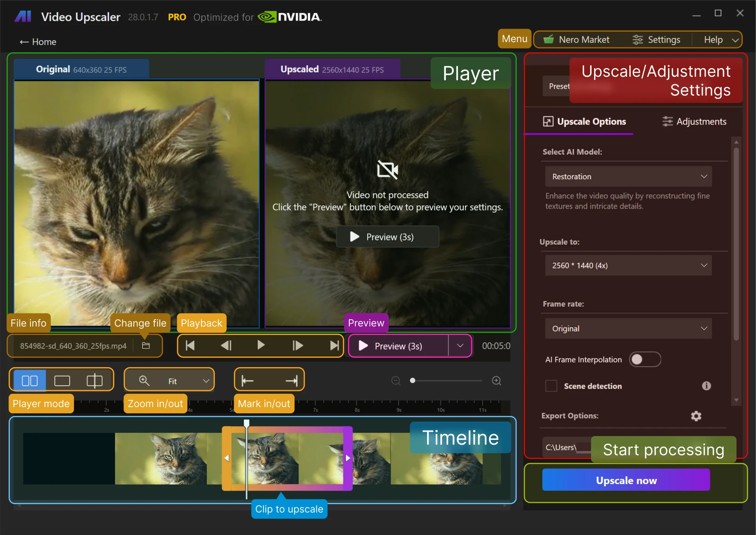Step forward one frame
Viewport: 756px width, 535px height.
click(298, 346)
